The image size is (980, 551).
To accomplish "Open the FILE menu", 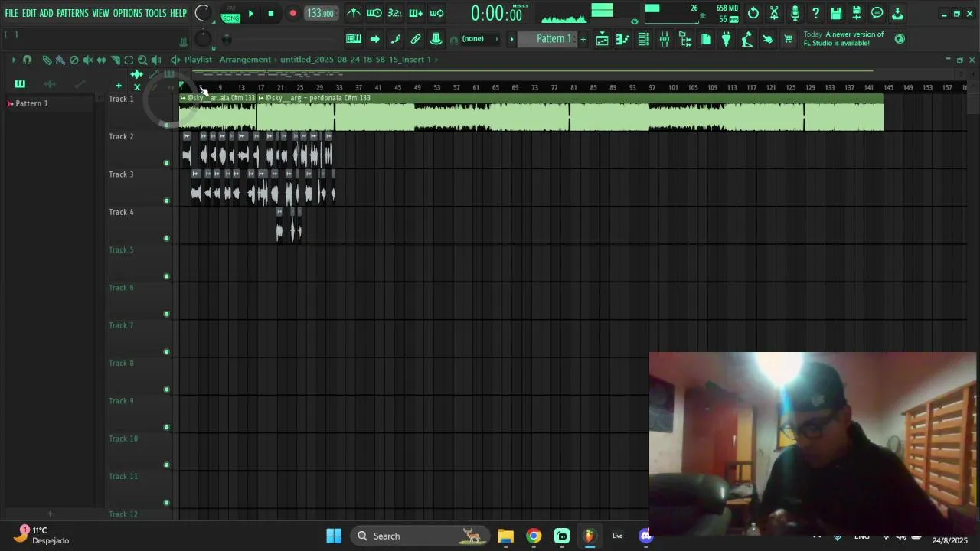I will click(11, 13).
